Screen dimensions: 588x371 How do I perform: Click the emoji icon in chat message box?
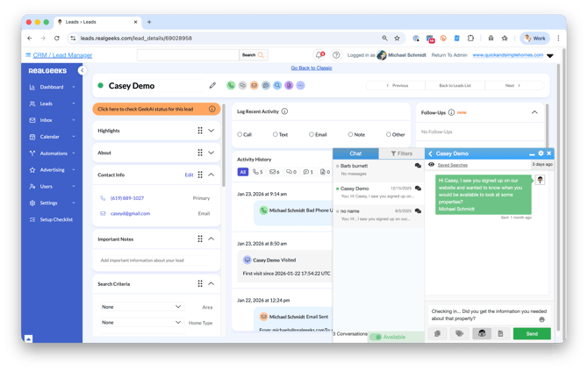point(541,319)
